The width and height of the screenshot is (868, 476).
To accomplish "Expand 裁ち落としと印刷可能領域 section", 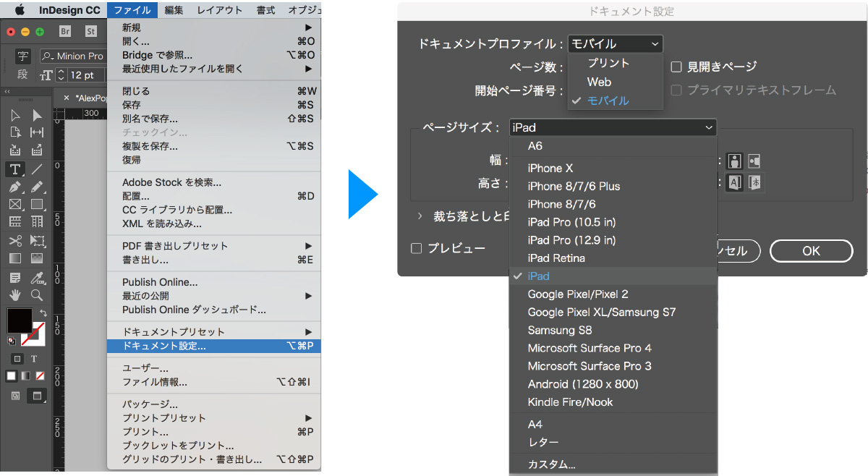I will coord(420,216).
